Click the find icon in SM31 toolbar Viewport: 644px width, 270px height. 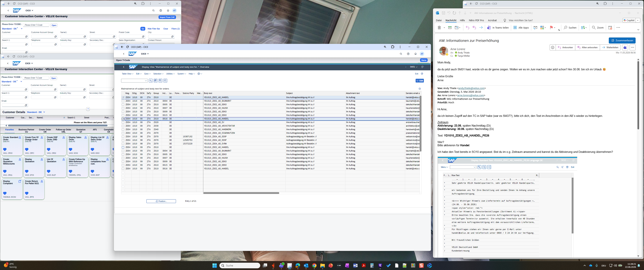click(151, 81)
